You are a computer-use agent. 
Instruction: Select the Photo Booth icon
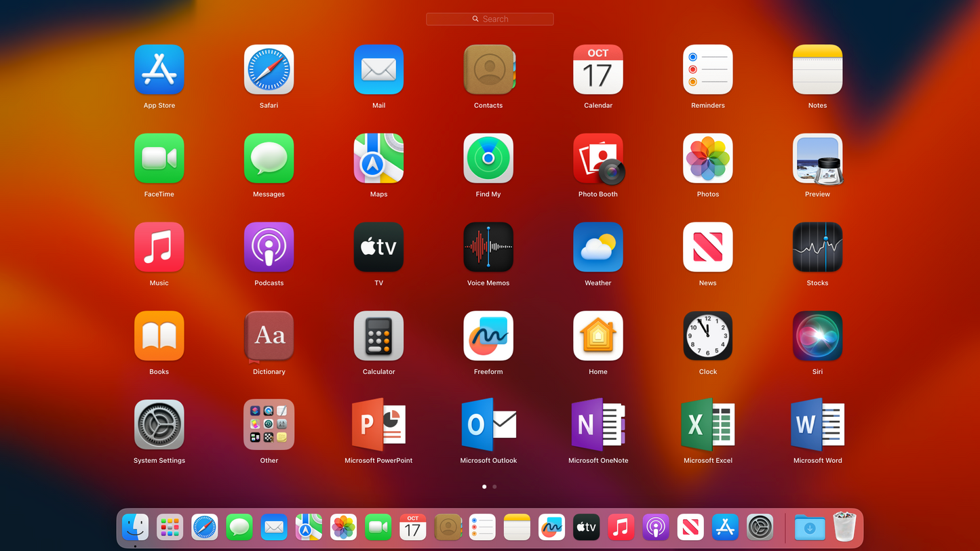[597, 158]
